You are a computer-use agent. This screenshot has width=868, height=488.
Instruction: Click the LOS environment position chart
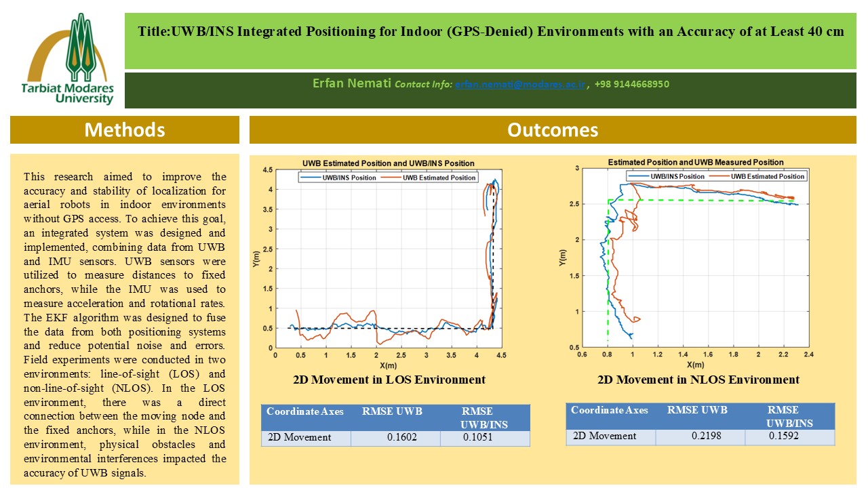click(x=387, y=264)
